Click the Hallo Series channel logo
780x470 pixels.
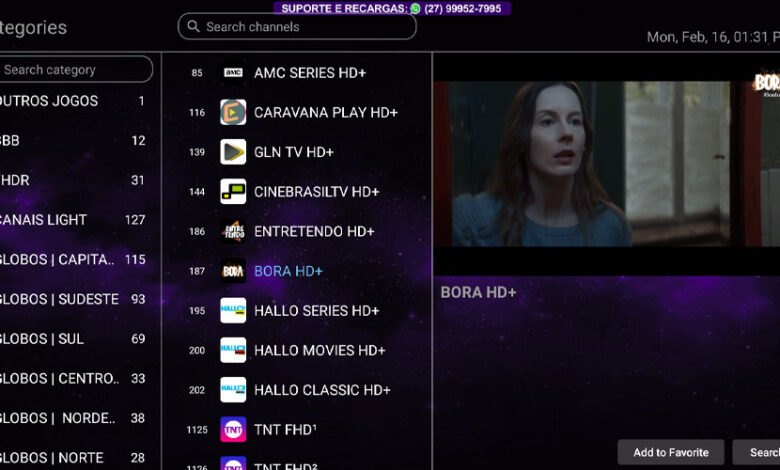(x=233, y=311)
